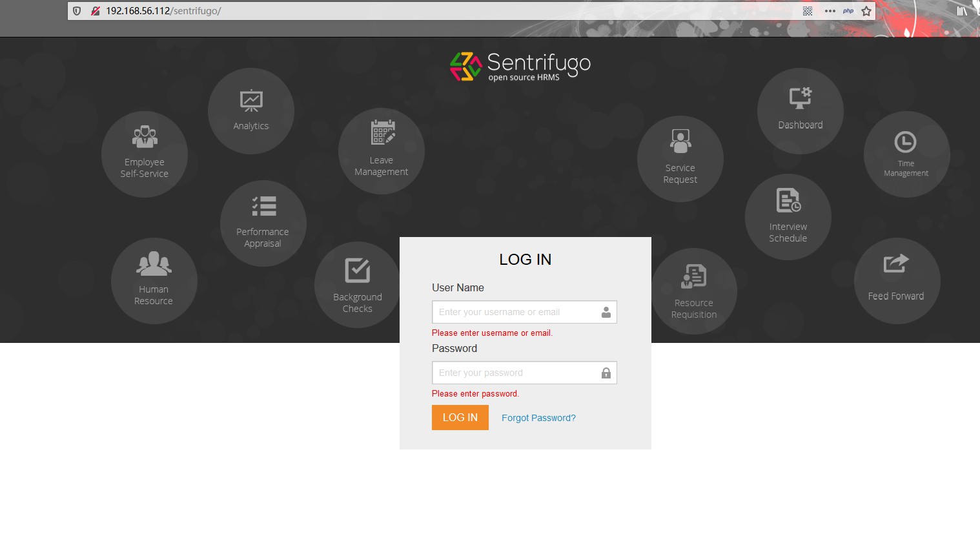Open the Human Resource module
This screenshot has height=558, width=980.
[x=154, y=281]
